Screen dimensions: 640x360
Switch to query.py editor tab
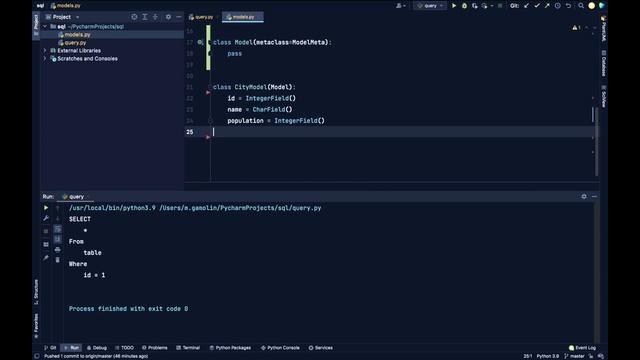[x=202, y=17]
